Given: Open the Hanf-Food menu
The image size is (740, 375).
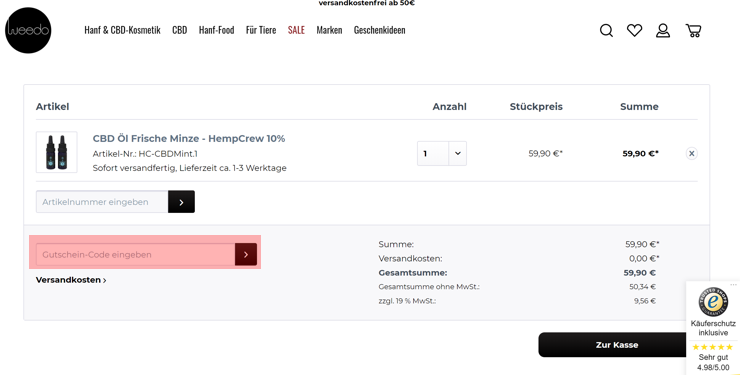Looking at the screenshot, I should tap(217, 30).
